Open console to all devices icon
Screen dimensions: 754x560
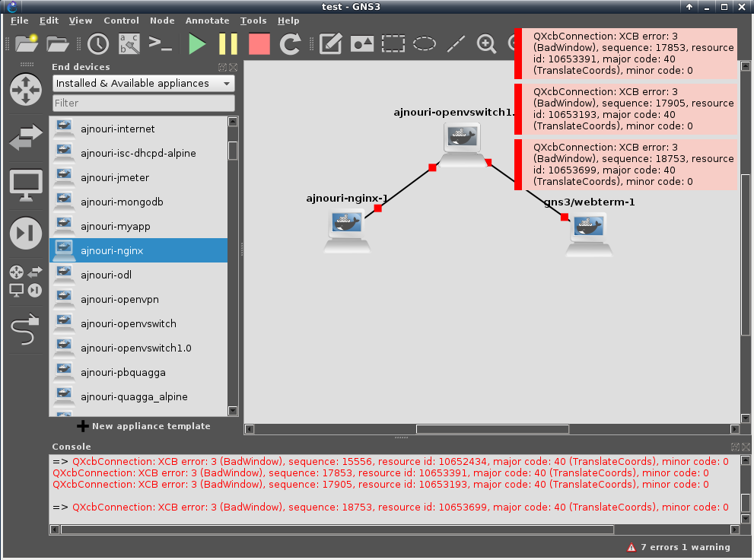[x=160, y=43]
